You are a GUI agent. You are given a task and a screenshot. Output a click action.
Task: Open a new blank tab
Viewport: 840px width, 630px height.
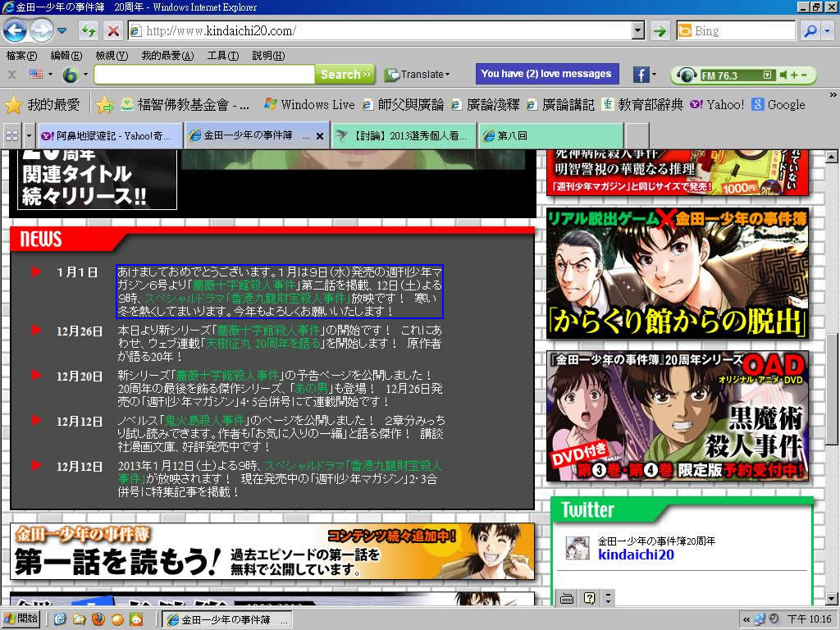(x=637, y=136)
